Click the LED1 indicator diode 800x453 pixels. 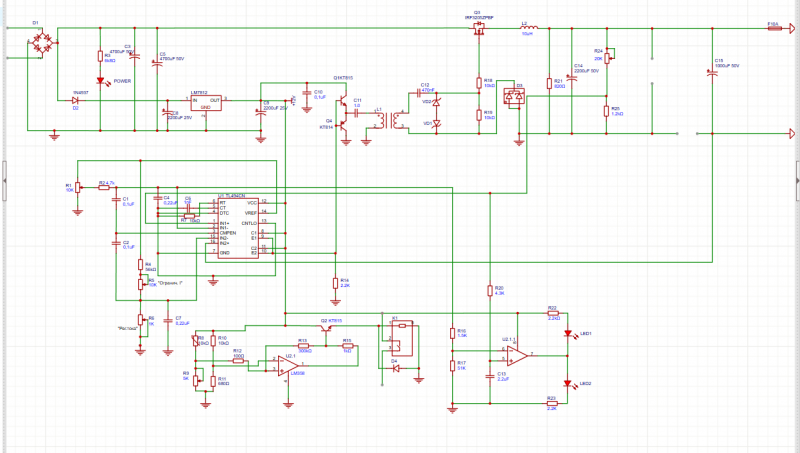568,335
